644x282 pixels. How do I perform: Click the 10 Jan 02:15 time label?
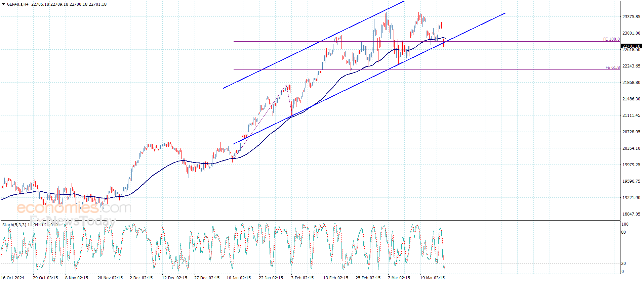[239, 278]
